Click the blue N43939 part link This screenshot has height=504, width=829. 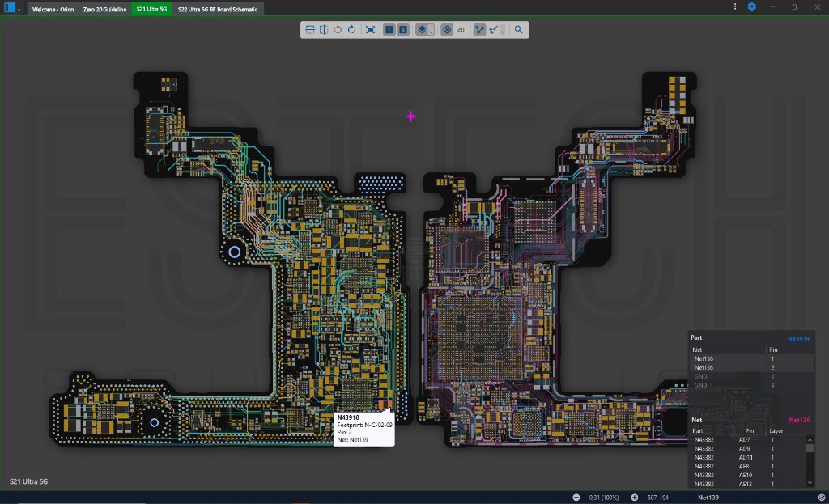pos(798,339)
